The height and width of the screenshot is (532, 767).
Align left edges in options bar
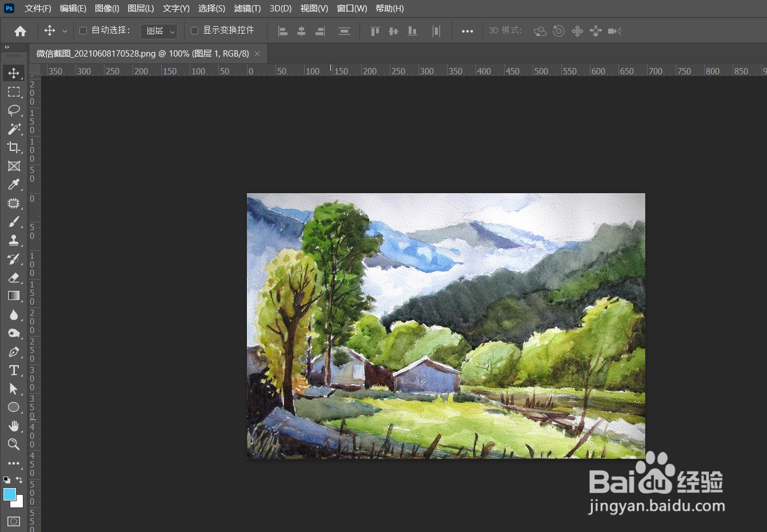(x=283, y=31)
